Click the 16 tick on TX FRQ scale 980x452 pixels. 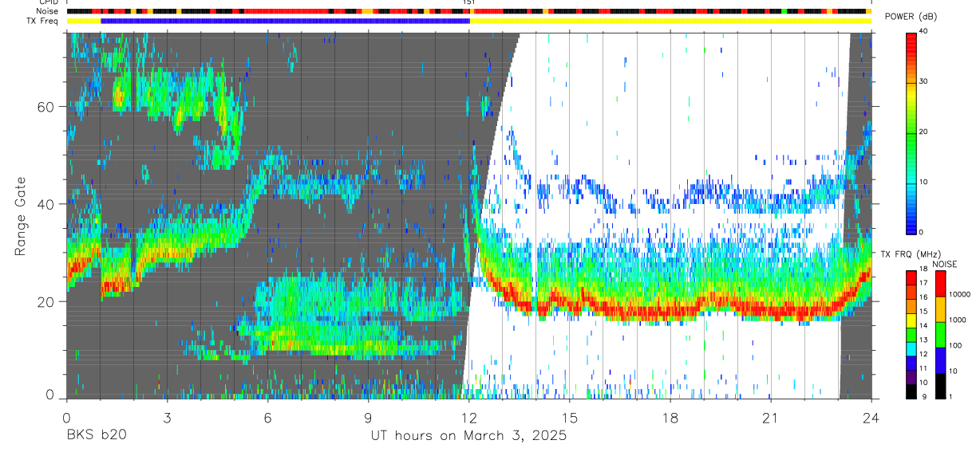923,297
